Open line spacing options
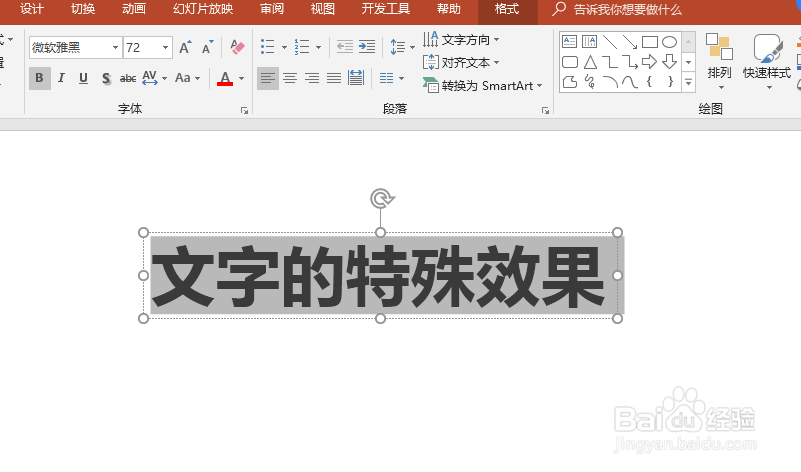Screen dimensions: 801x472 point(402,47)
